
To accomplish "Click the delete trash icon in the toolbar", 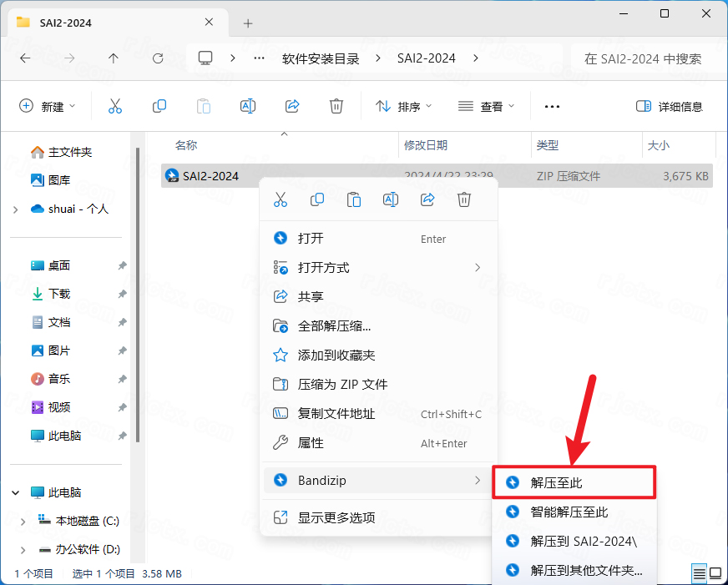I will tap(336, 106).
